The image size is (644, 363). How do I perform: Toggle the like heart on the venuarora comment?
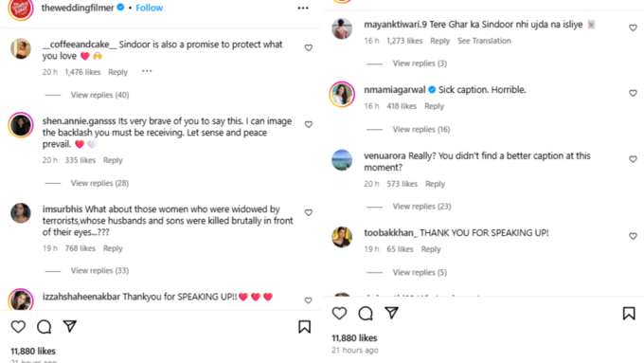(633, 159)
